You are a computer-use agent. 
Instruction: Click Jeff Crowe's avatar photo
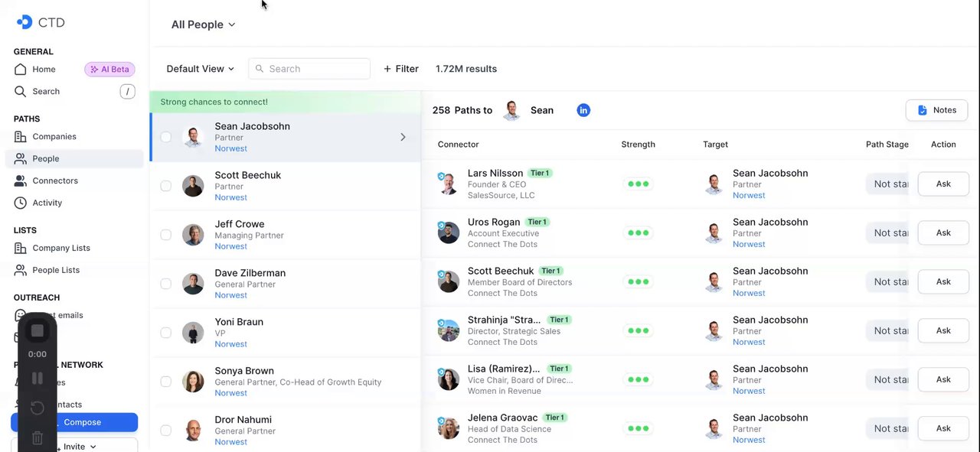coord(193,235)
